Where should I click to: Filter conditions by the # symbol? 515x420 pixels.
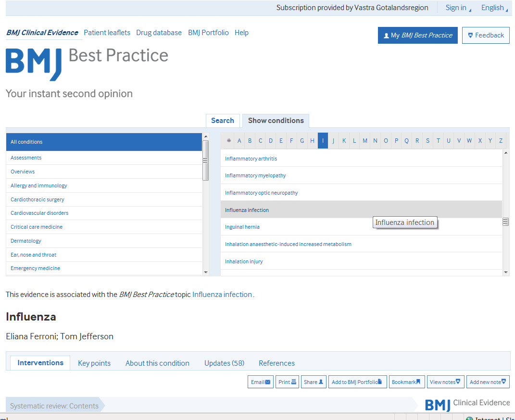(229, 141)
